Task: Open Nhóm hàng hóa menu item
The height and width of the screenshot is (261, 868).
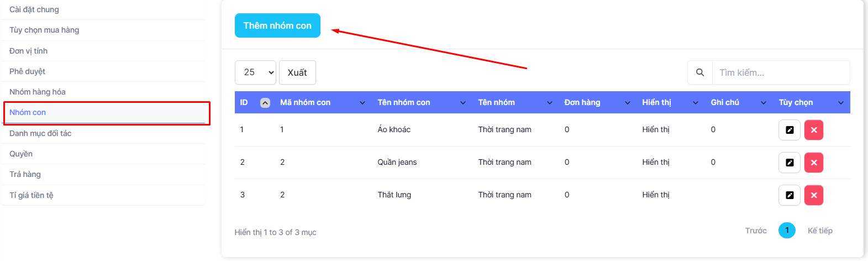Action: [x=38, y=92]
